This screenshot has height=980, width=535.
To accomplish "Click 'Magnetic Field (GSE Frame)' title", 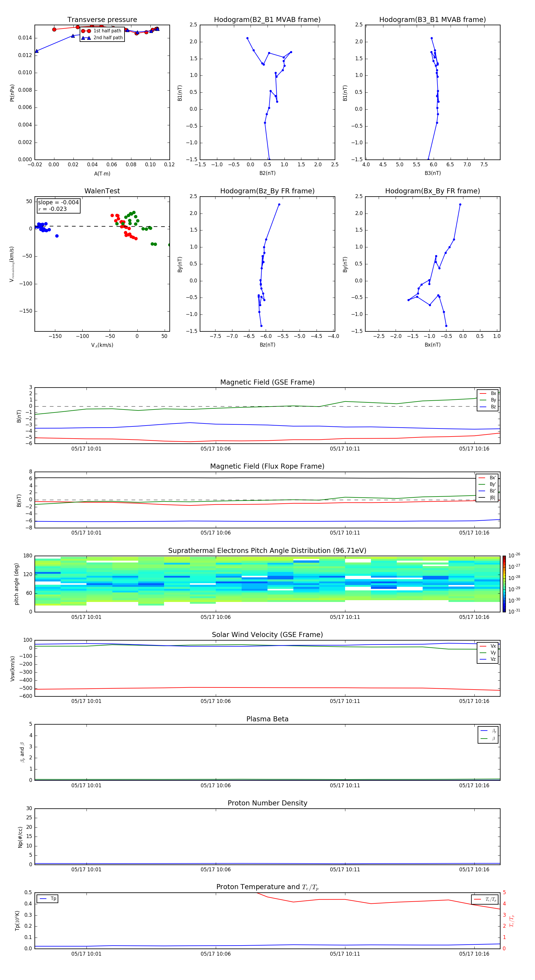I will (x=267, y=382).
